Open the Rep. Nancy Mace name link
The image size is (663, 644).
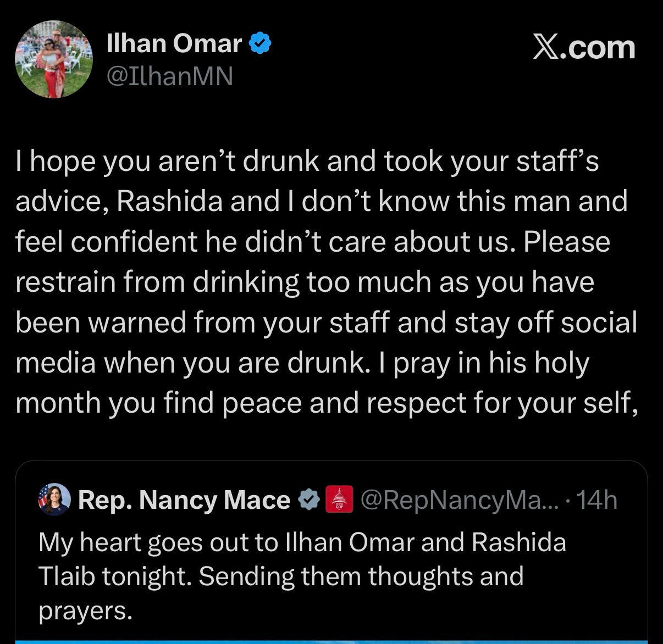(184, 500)
